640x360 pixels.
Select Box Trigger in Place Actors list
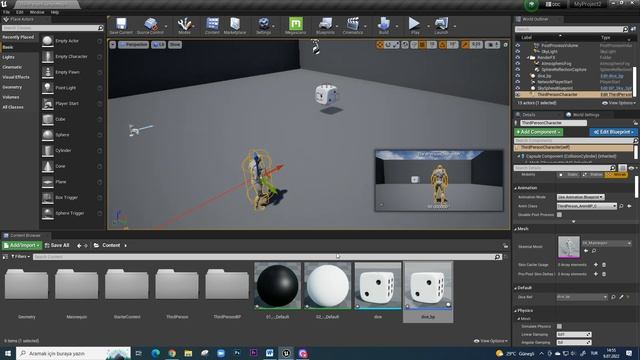pyautogui.click(x=72, y=197)
